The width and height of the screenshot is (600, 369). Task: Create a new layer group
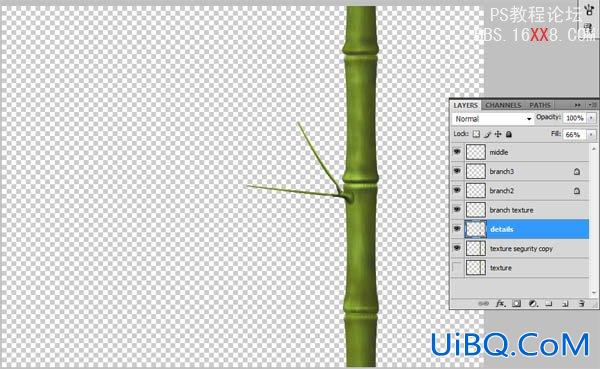[549, 304]
